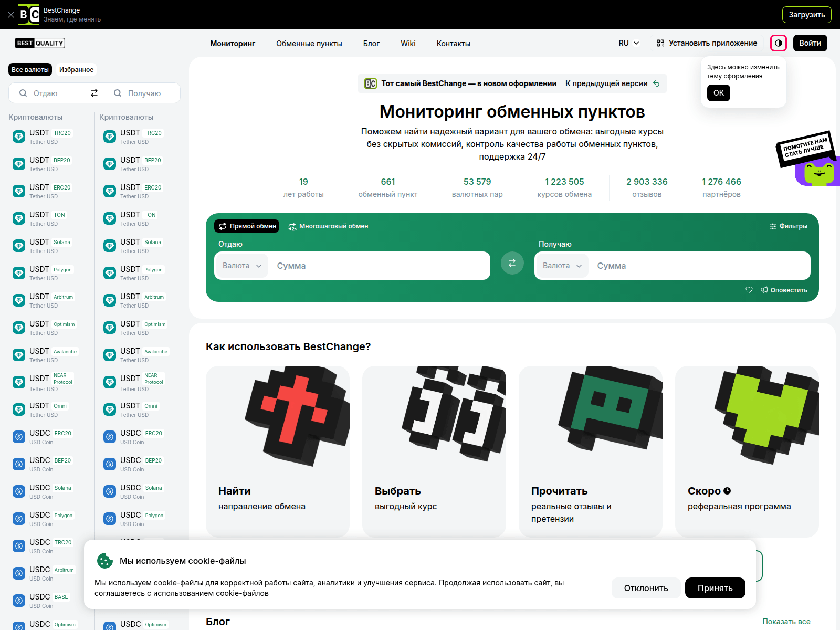
Task: Click Показать все next to Блог
Action: click(x=786, y=622)
